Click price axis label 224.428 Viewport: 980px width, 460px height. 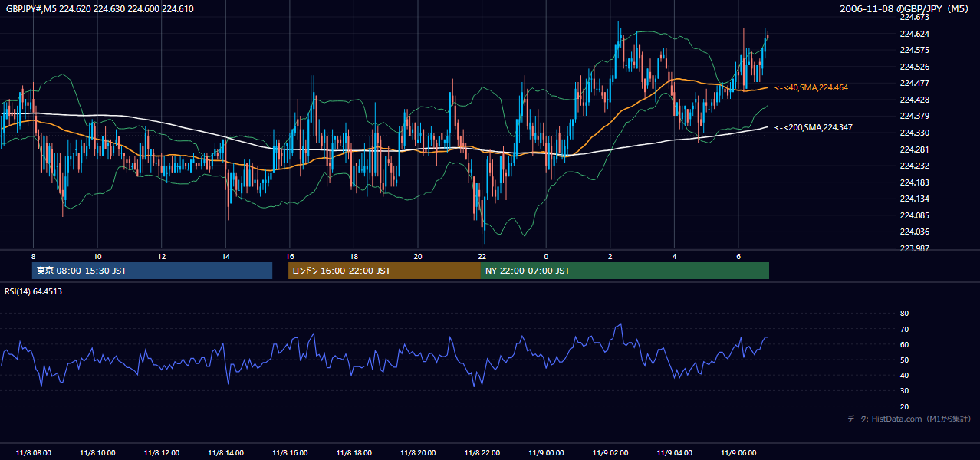(x=914, y=100)
